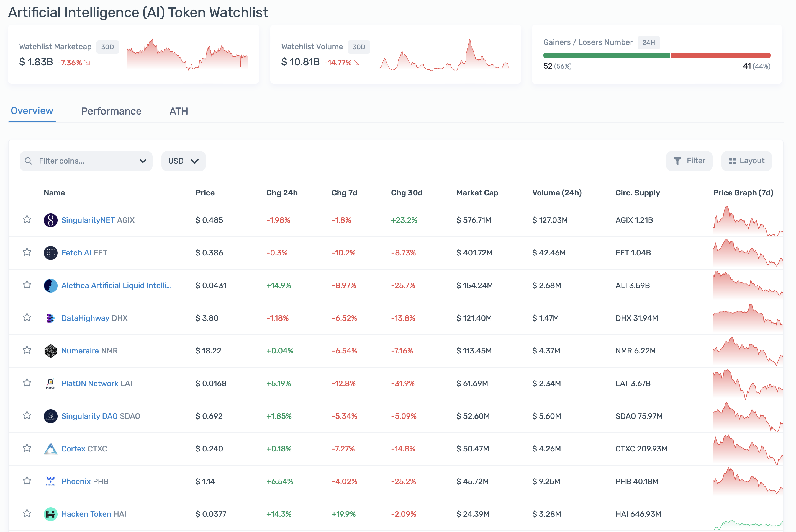Open Hacken Token HAI coin page
Screen dimensions: 796x532
(x=94, y=514)
